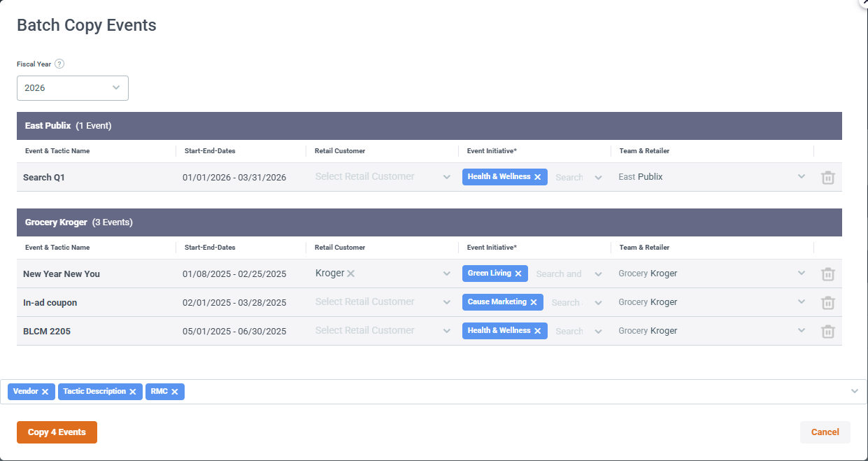Select the New Year New You event name
This screenshot has width=868, height=461.
pyautogui.click(x=62, y=274)
